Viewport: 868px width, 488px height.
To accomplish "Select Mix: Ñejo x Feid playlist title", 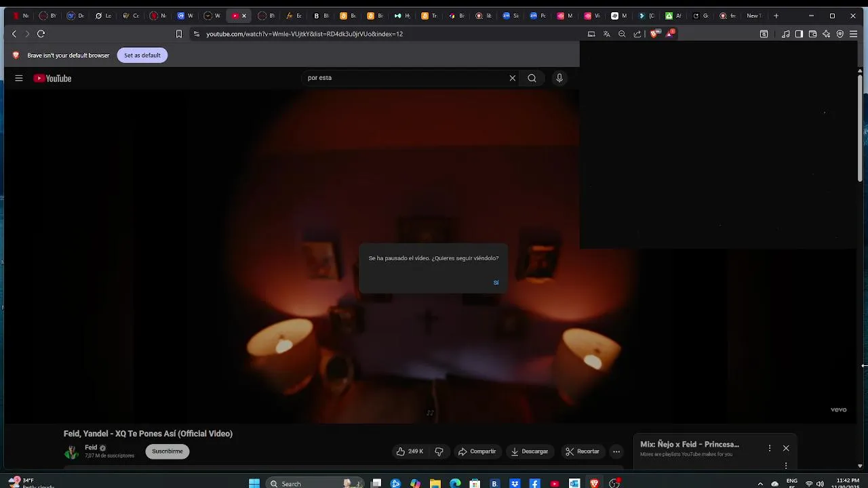I will click(x=690, y=445).
